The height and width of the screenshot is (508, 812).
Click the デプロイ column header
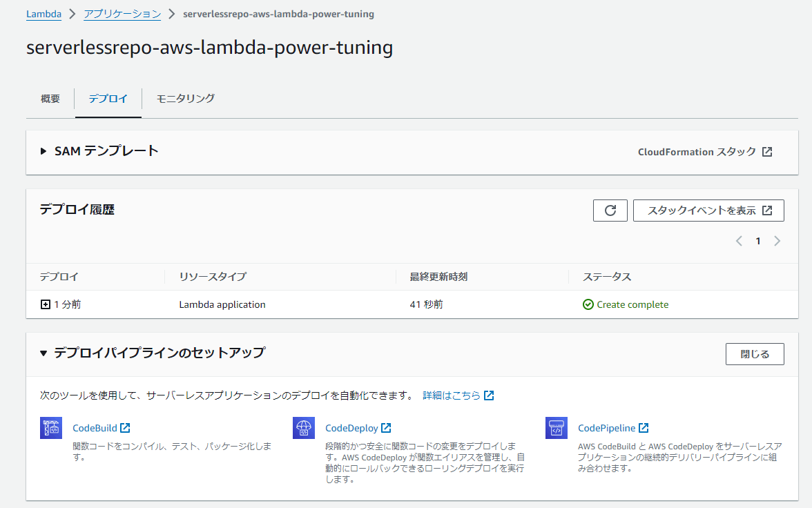pyautogui.click(x=59, y=277)
